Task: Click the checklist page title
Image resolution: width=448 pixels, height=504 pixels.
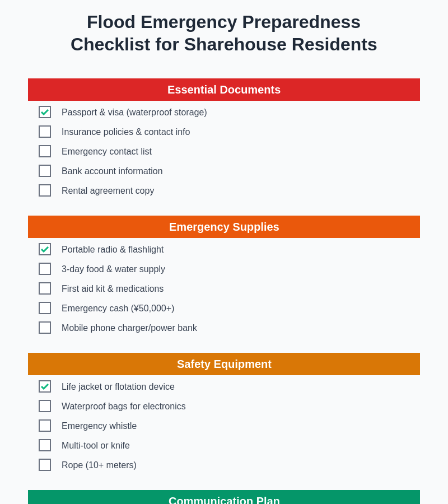Action: [x=224, y=33]
